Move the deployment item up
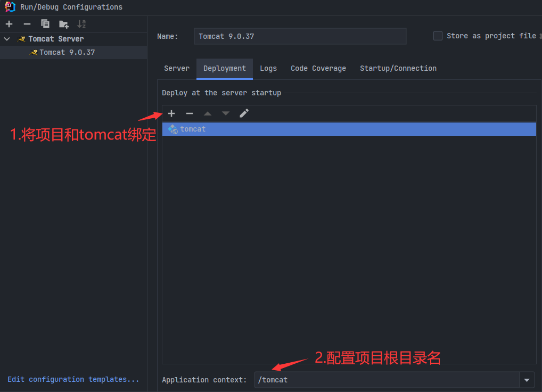This screenshot has width=542, height=392. (208, 113)
